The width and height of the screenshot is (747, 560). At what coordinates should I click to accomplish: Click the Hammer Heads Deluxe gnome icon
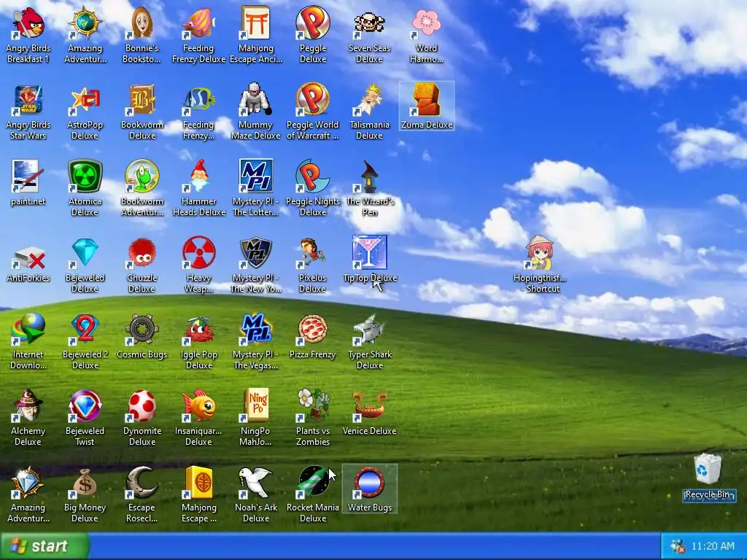pos(198,176)
